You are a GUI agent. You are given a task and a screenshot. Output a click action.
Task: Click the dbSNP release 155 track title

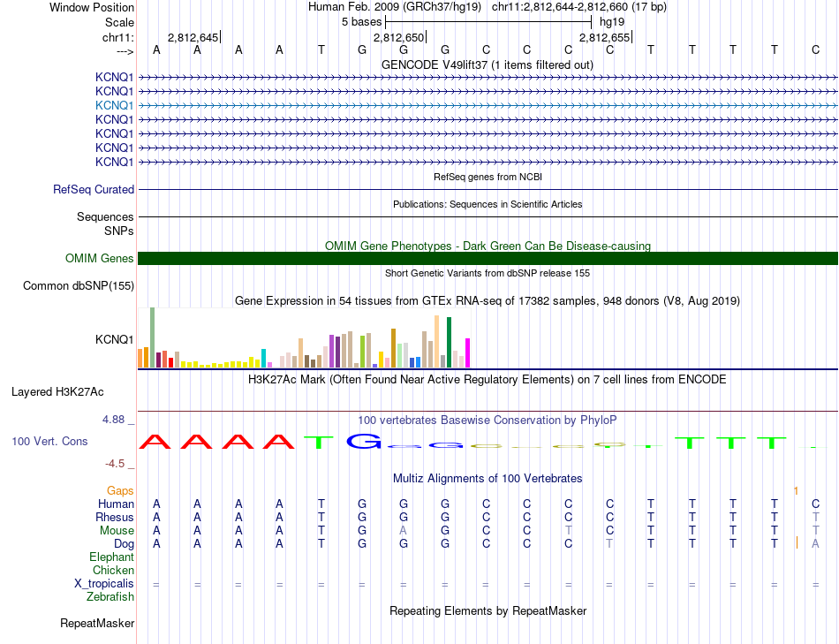click(x=488, y=273)
